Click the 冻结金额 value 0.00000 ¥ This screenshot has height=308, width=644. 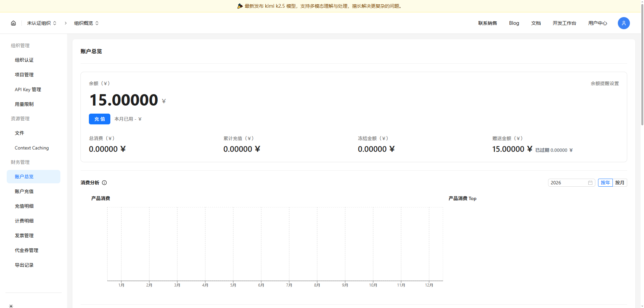click(x=376, y=149)
